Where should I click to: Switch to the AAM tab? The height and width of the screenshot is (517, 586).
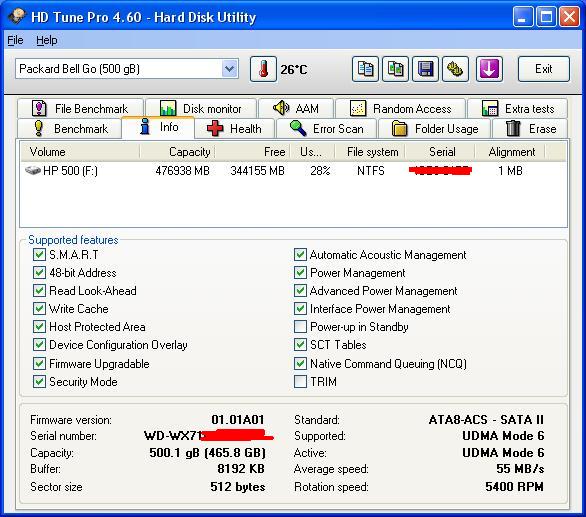coord(296,109)
